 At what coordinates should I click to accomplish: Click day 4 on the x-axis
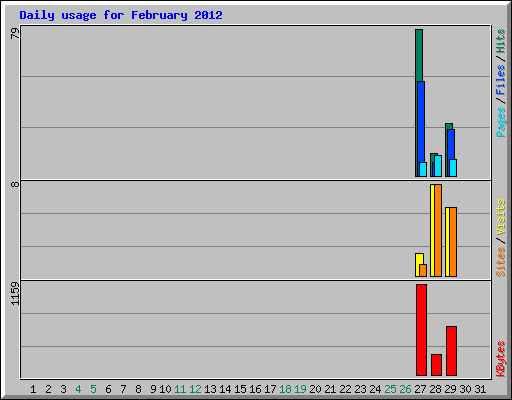pyautogui.click(x=78, y=389)
